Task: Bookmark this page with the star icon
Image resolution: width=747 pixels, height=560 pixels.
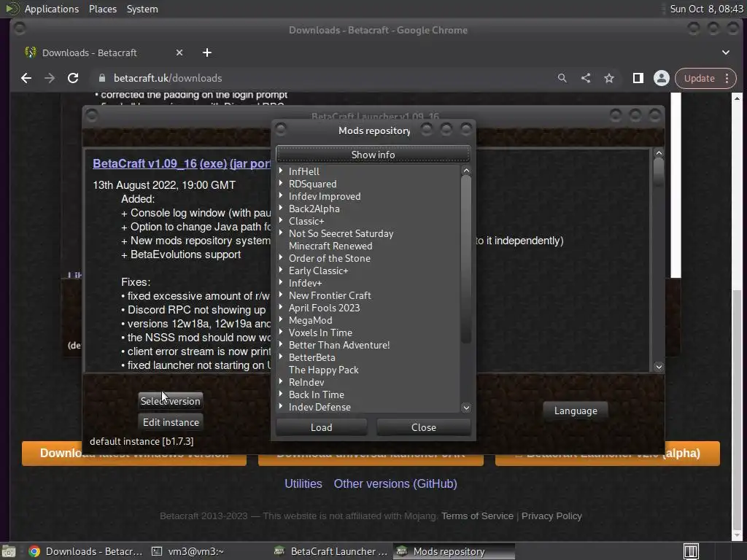Action: [x=609, y=78]
